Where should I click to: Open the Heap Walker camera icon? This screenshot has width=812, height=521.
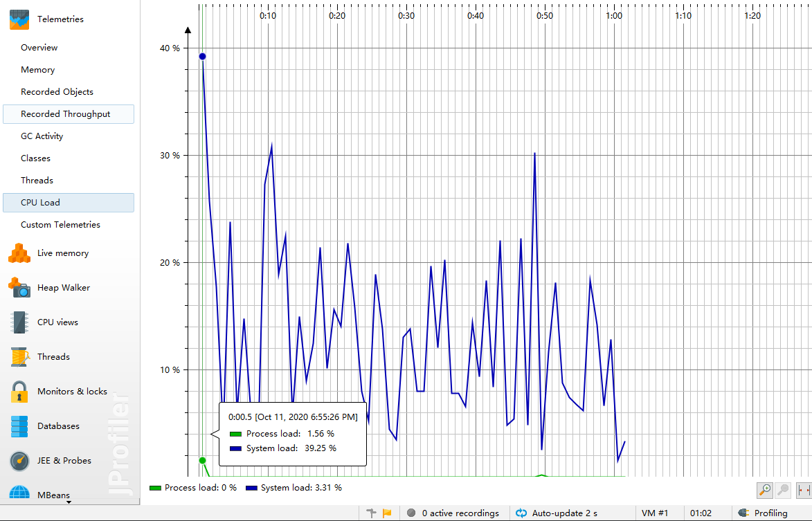(x=19, y=288)
